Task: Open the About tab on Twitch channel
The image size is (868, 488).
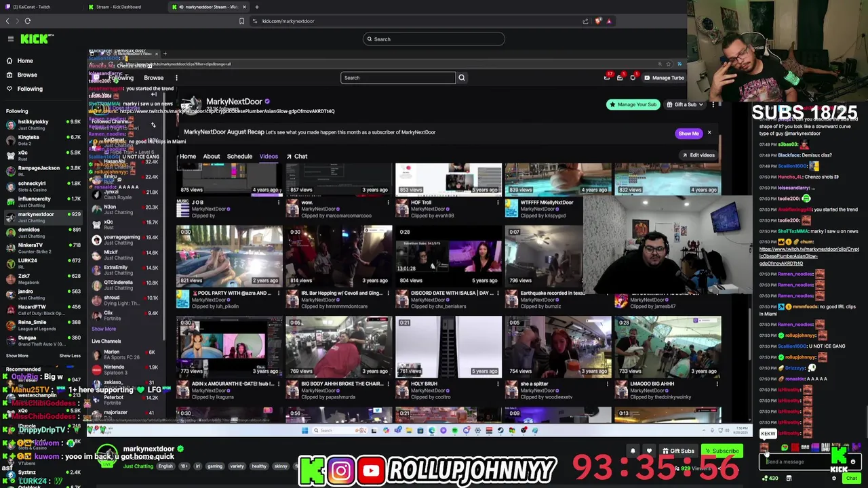Action: click(212, 157)
